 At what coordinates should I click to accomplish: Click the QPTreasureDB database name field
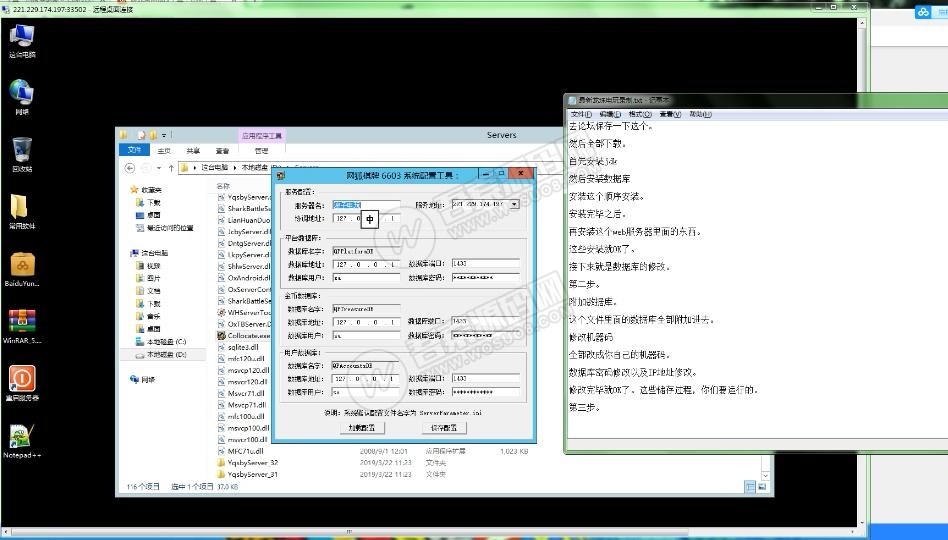point(366,308)
